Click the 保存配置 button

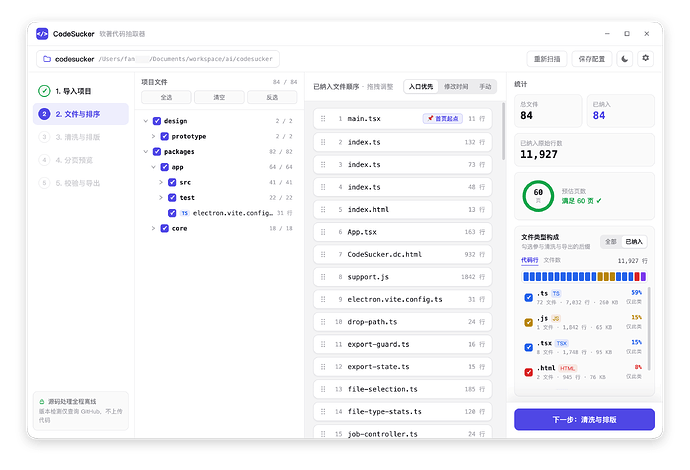coord(591,59)
